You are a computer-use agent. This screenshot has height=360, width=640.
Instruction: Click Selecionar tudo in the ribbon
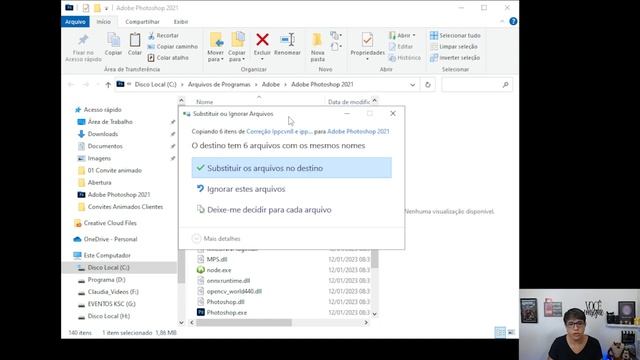pos(455,36)
